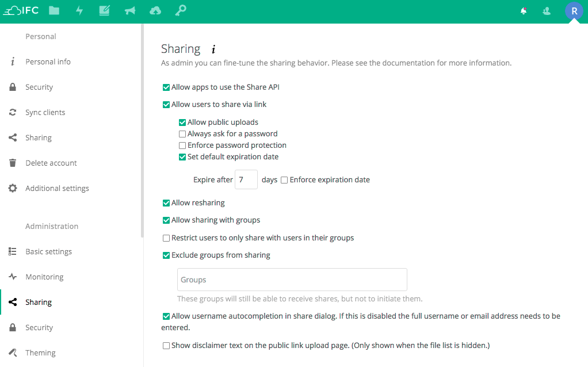Image resolution: width=588 pixels, height=367 pixels.
Task: Open the Announcements megaphone icon
Action: [x=130, y=11]
